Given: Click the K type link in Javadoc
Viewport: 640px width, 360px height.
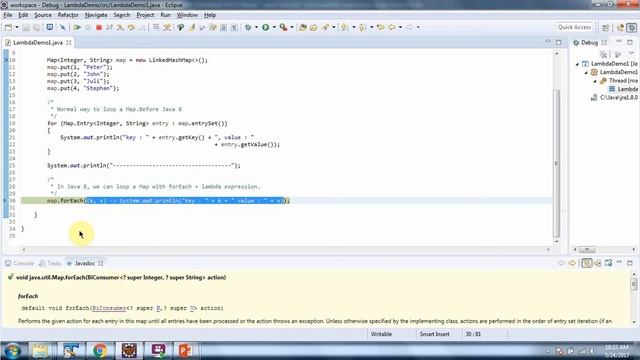Looking at the screenshot, I should [x=159, y=308].
